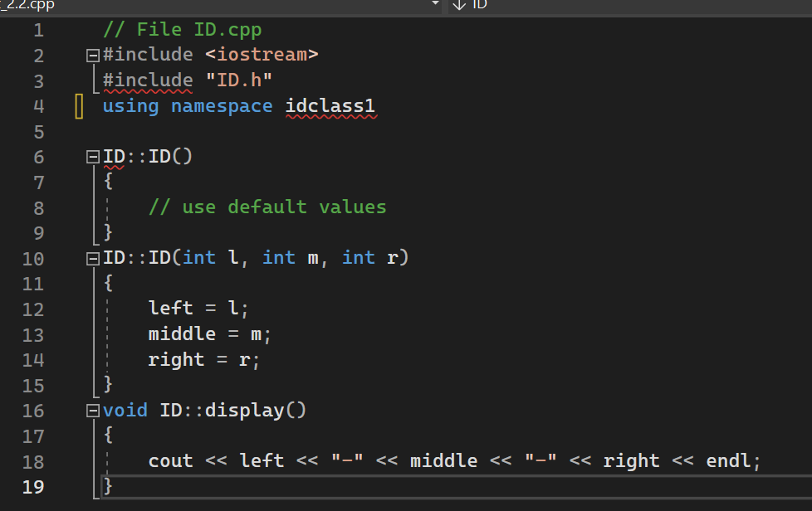Image resolution: width=812 pixels, height=511 pixels.
Task: Collapse the parameterized ID constructor body
Action: (x=92, y=258)
